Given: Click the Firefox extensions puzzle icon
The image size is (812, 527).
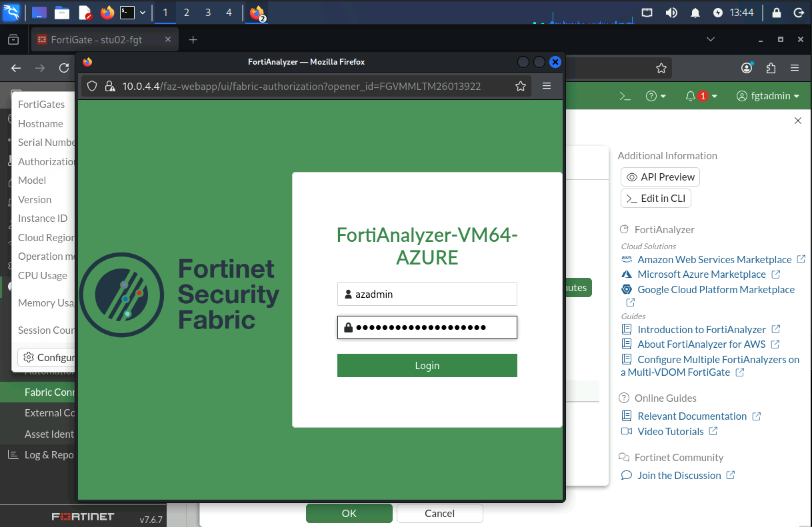Looking at the screenshot, I should click(x=771, y=68).
